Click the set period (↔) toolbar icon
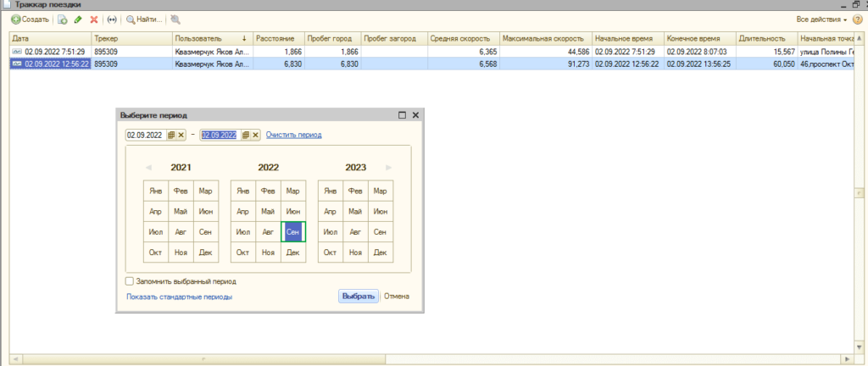The height and width of the screenshot is (366, 868). [112, 19]
